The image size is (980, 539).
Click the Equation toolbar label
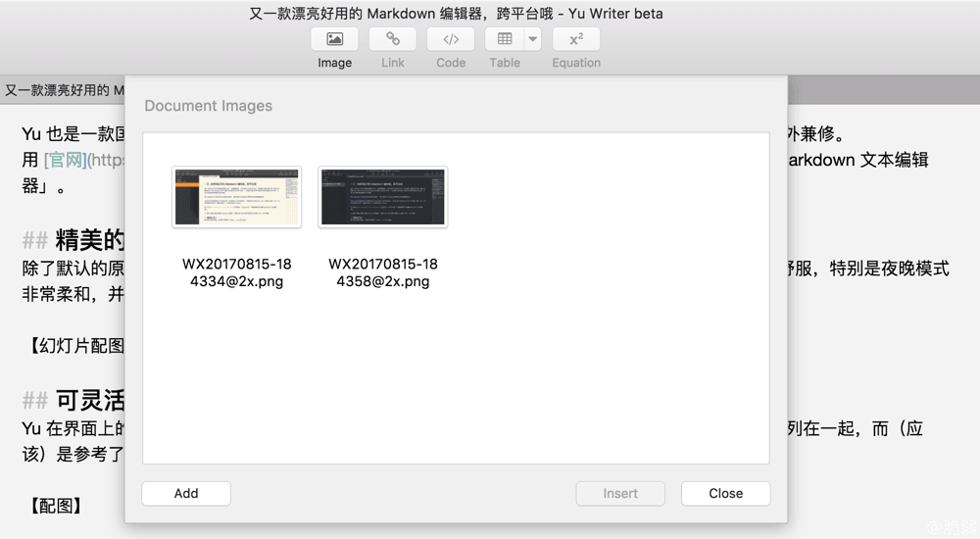pyautogui.click(x=575, y=63)
